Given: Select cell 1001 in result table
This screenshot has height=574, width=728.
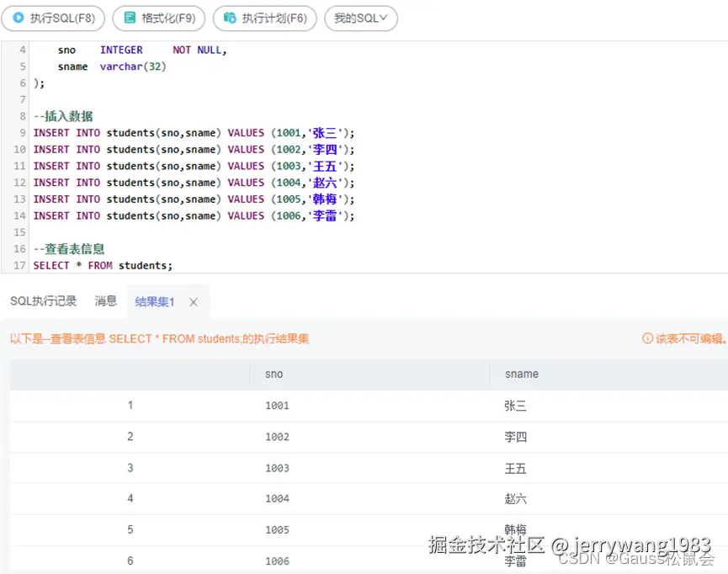Looking at the screenshot, I should click(x=277, y=406).
